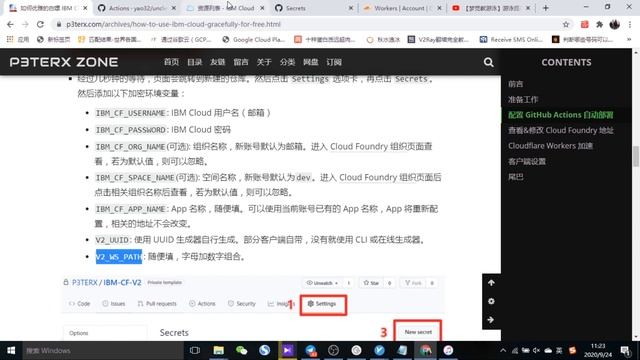Click the cloud icon in system tray
Image resolution: width=640 pixels, height=360 pixels.
(x=548, y=351)
